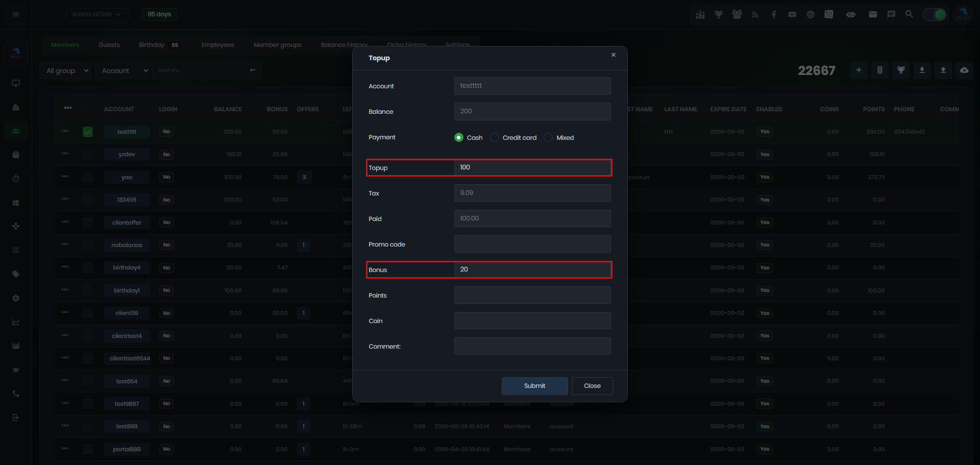Select the Mixed payment option
This screenshot has width=980, height=465.
[x=548, y=137]
